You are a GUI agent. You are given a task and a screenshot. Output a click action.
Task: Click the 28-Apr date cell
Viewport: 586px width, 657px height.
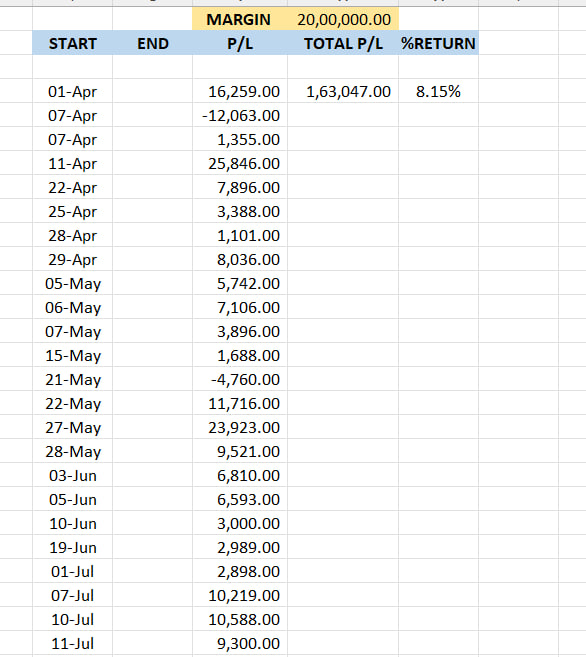[72, 235]
